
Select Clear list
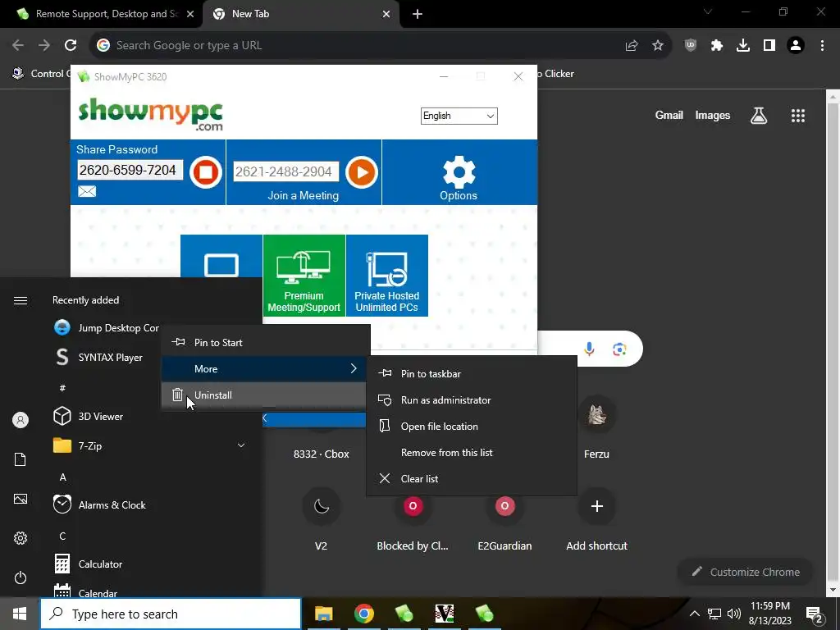point(472,479)
